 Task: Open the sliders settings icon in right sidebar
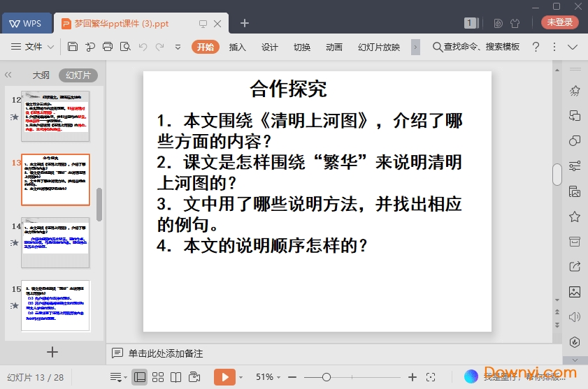click(575, 166)
